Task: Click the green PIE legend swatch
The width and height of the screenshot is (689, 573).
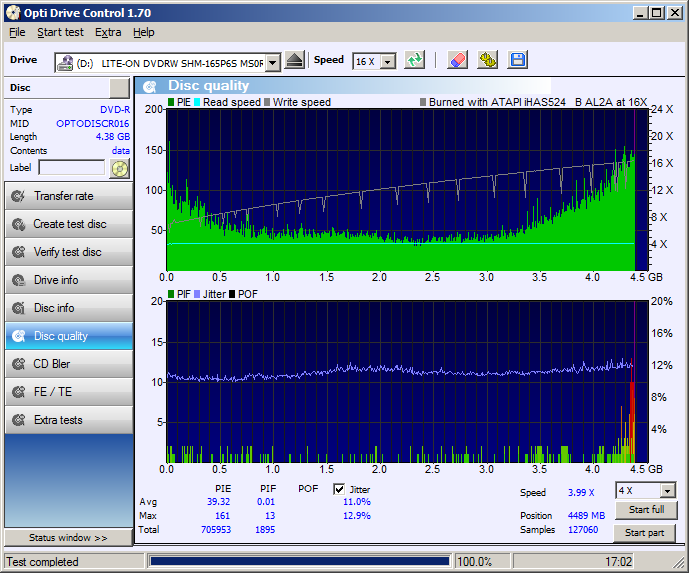Action: coord(171,102)
